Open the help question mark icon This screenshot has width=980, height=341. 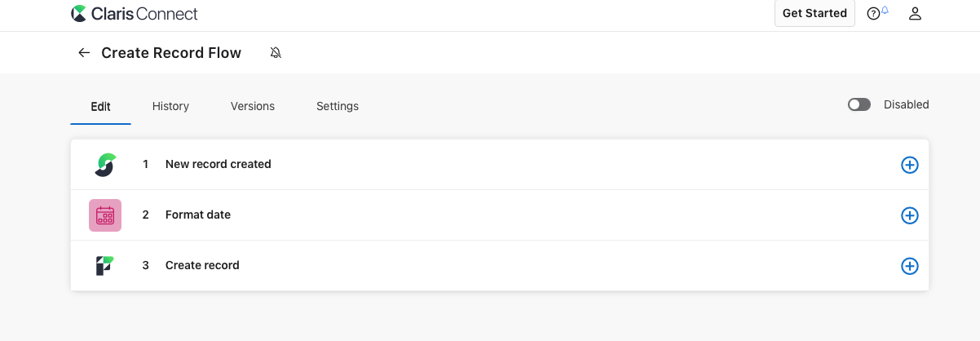(x=873, y=14)
